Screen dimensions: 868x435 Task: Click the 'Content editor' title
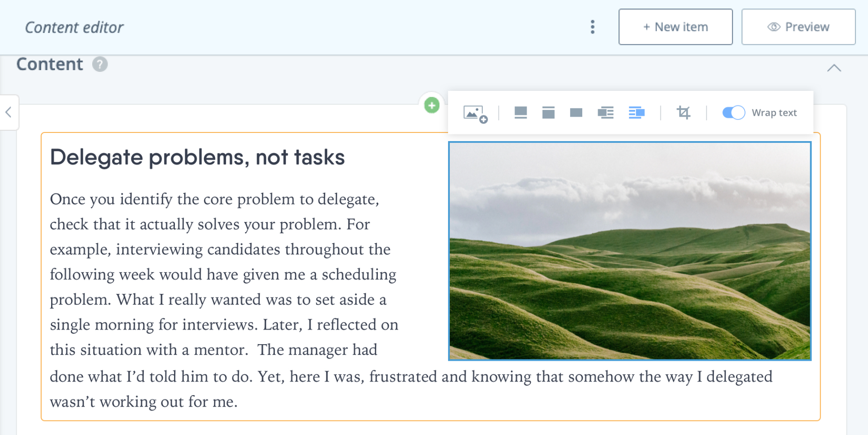pos(74,28)
